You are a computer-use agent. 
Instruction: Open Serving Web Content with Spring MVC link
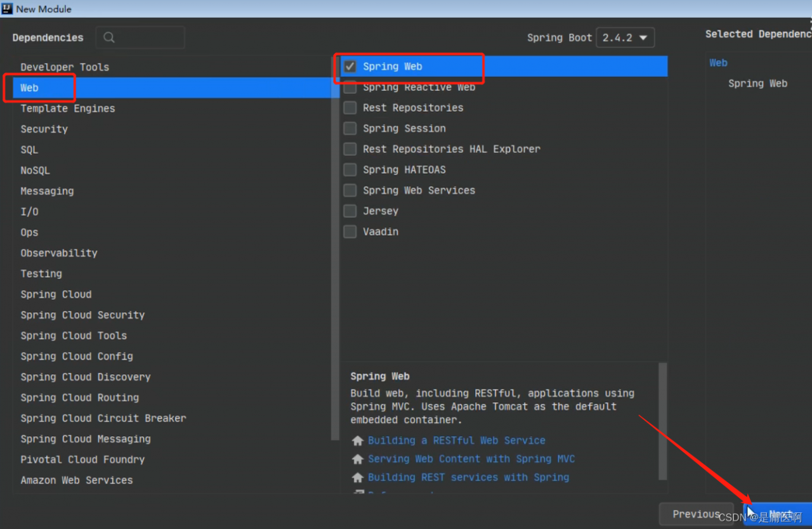click(x=471, y=459)
